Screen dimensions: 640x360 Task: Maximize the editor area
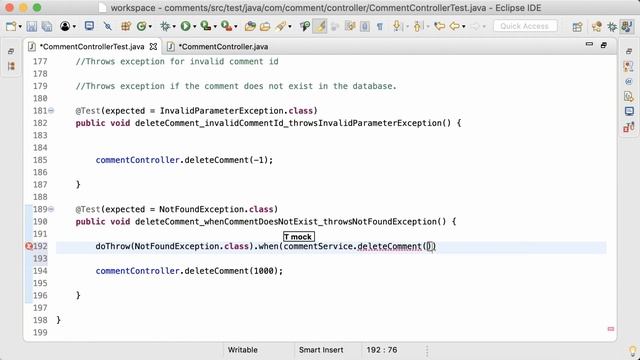click(604, 45)
